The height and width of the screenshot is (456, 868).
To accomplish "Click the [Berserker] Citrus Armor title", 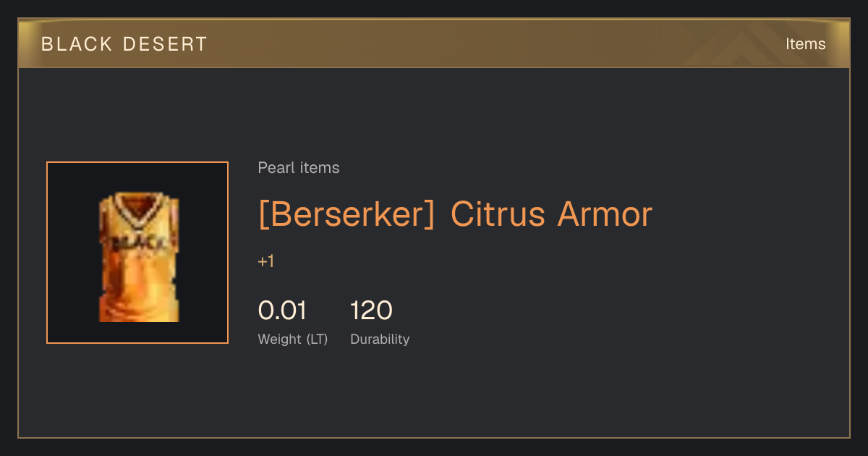I will point(455,214).
